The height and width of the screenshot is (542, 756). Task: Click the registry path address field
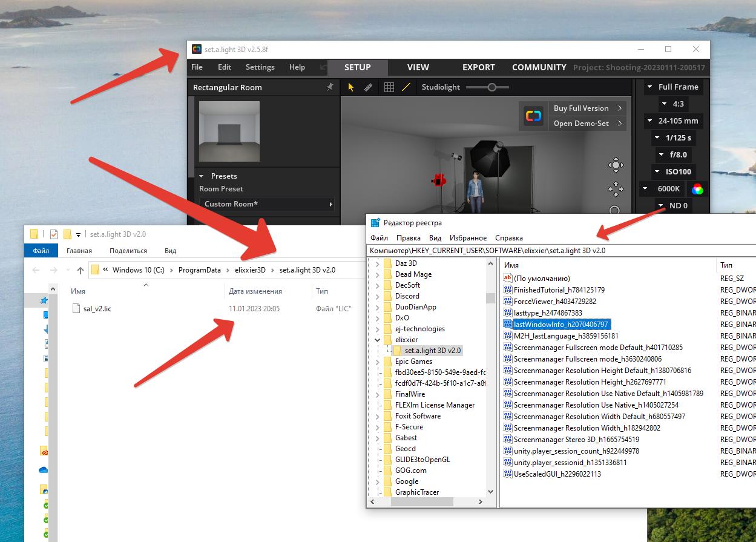pos(562,250)
